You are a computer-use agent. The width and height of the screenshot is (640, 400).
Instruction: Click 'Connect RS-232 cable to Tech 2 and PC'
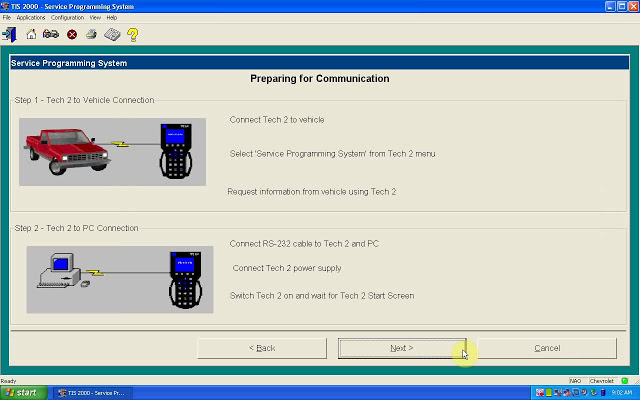304,244
